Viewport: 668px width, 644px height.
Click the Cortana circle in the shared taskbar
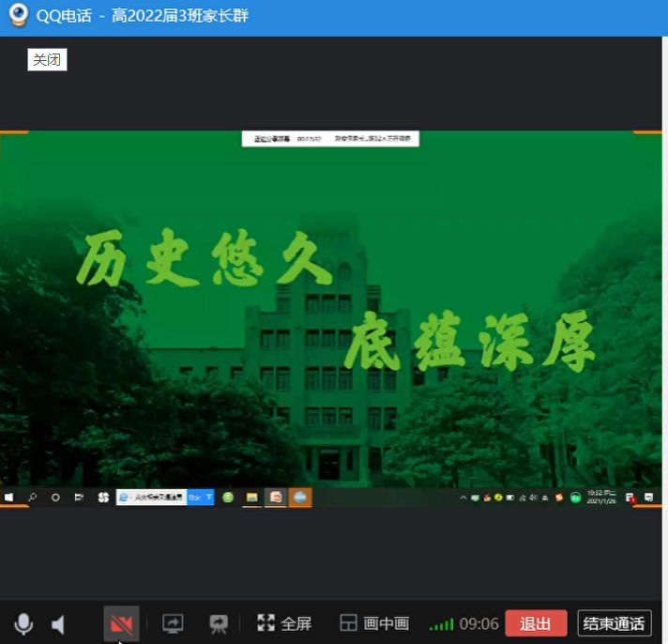point(55,498)
